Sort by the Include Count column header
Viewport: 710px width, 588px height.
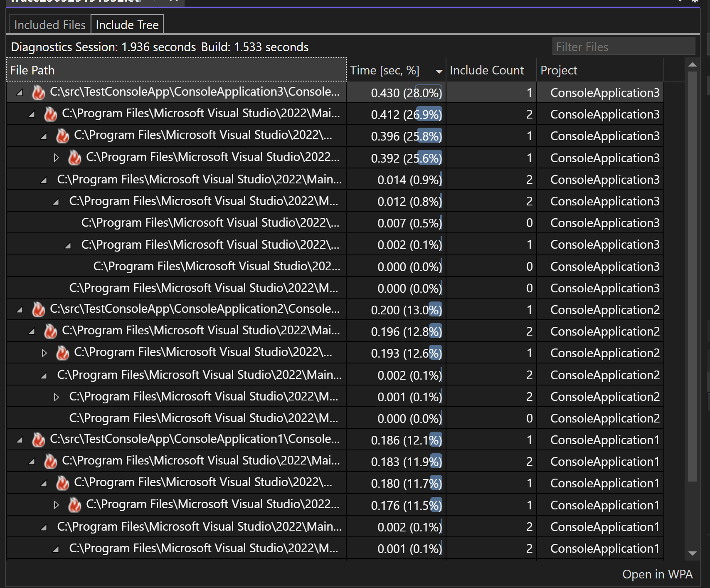pos(487,70)
